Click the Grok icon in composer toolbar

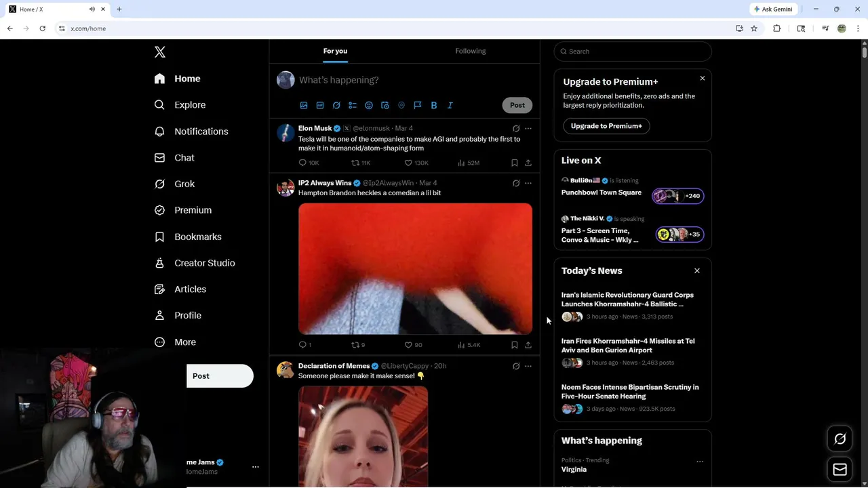tap(336, 105)
